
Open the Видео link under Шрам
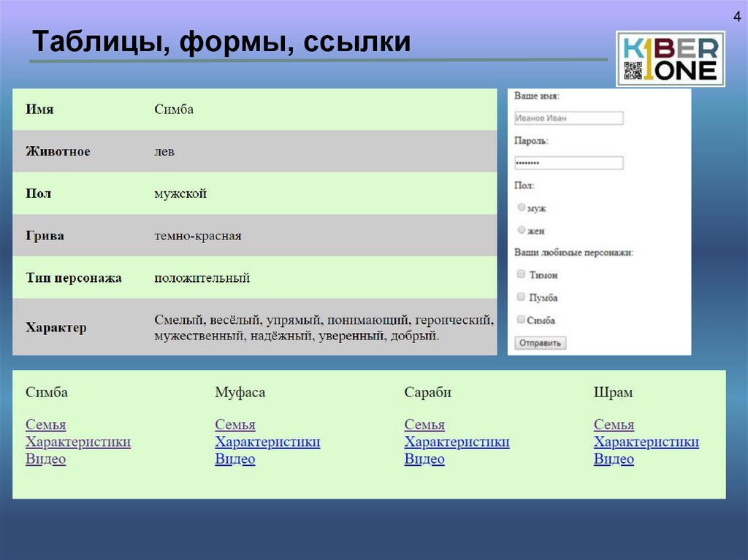pyautogui.click(x=613, y=459)
